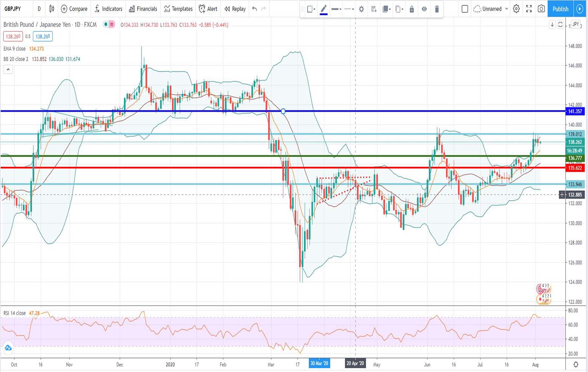The image size is (588, 372).
Task: Take a chart snapshot with the camera icon
Action: point(541,9)
